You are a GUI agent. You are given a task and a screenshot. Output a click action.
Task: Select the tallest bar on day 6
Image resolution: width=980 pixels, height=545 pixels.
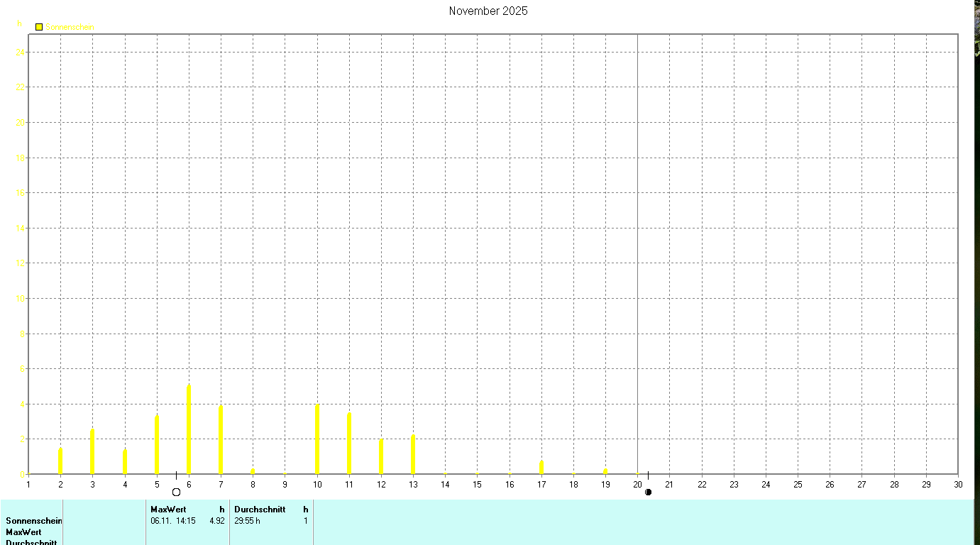(189, 429)
